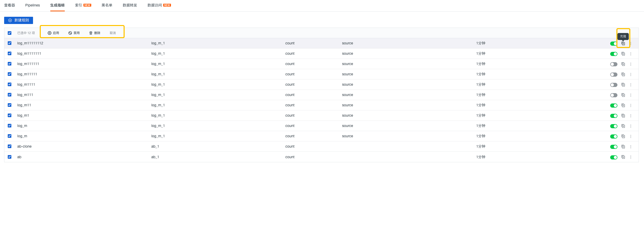Open more options menu in ab row
The width and height of the screenshot is (644, 225).
tap(631, 157)
